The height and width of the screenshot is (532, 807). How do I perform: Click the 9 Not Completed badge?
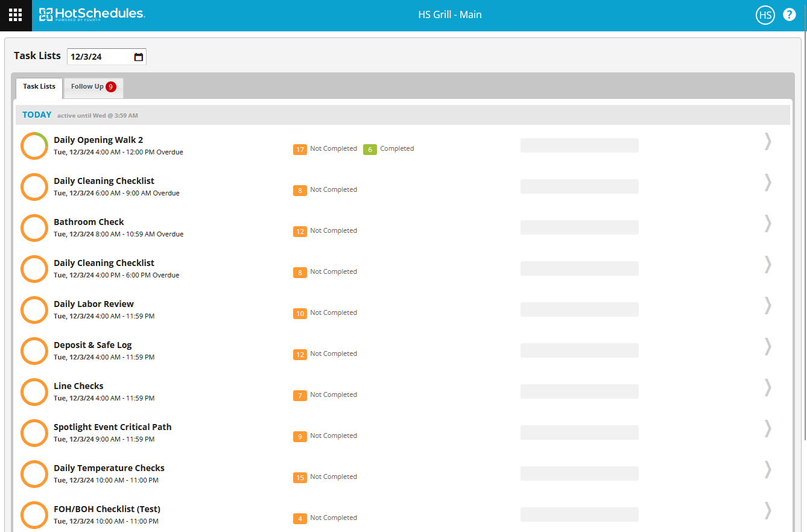pos(300,437)
